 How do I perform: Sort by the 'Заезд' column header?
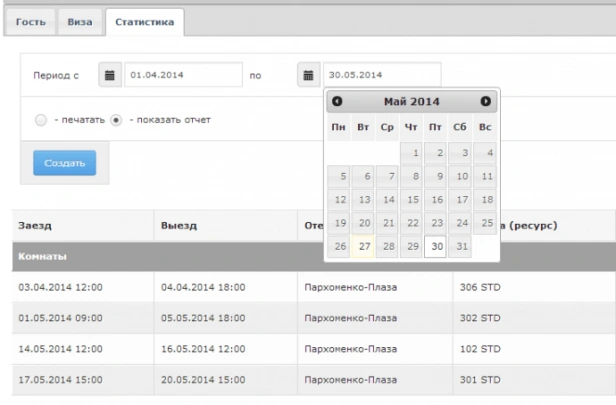click(36, 225)
